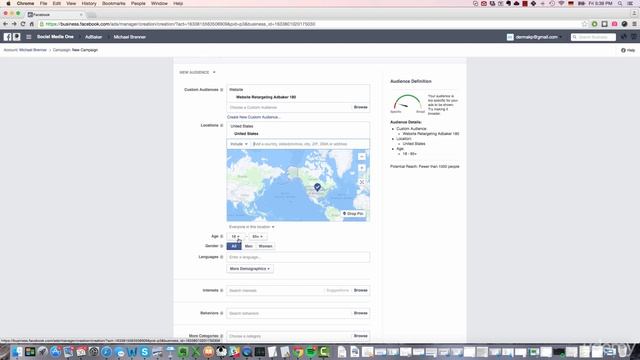Click the pink camera extension icon
This screenshot has height=360, width=640.
click(x=614, y=24)
